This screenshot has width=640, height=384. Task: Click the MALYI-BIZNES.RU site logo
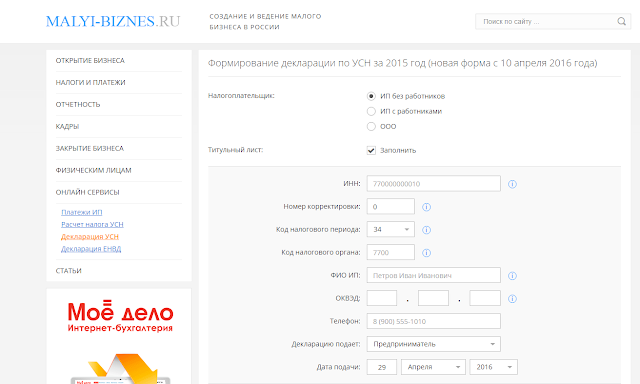point(113,21)
